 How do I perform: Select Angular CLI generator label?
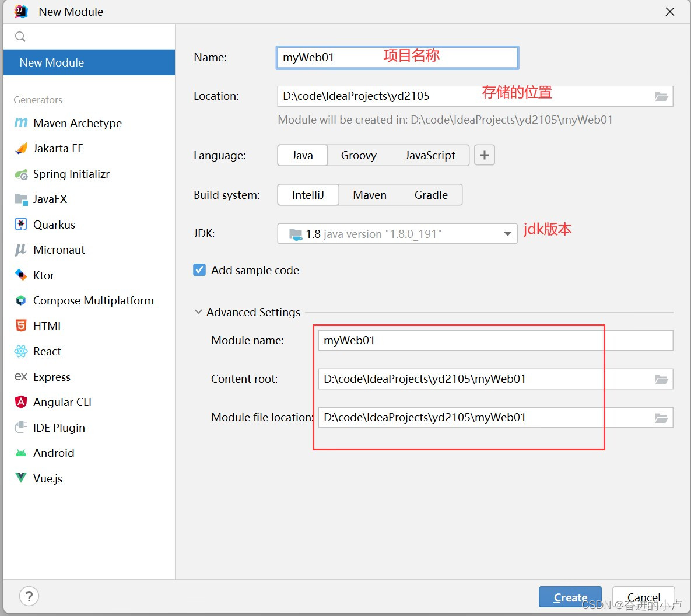(x=62, y=402)
